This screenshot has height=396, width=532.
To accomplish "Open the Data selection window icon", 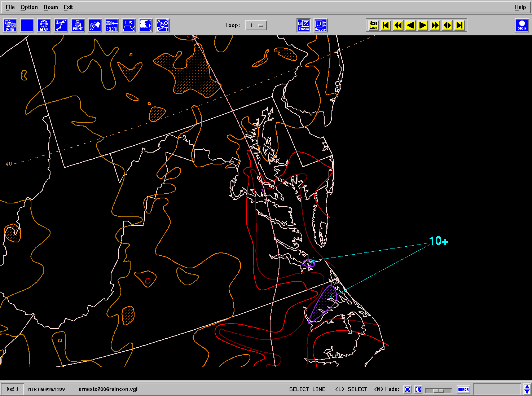I will tap(10, 25).
